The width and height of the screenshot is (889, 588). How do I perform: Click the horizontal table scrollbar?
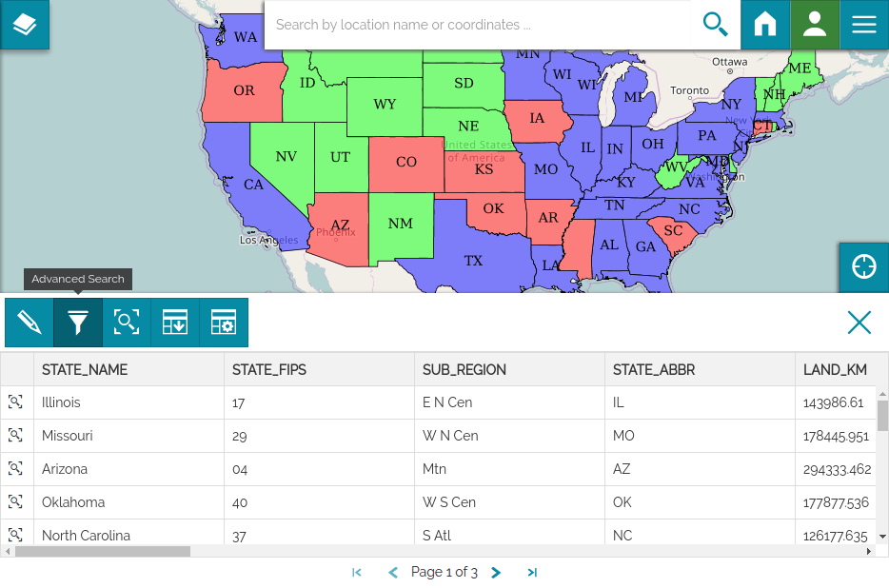point(103,551)
